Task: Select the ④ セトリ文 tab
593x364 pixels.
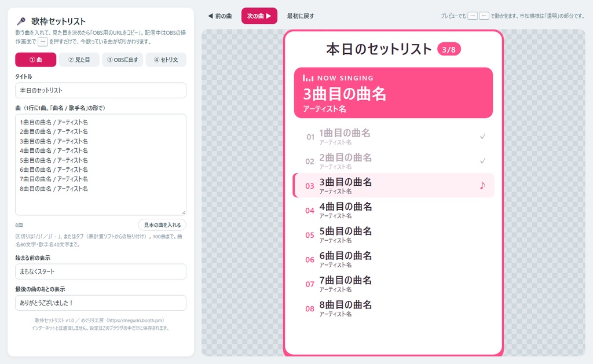Action: (166, 60)
